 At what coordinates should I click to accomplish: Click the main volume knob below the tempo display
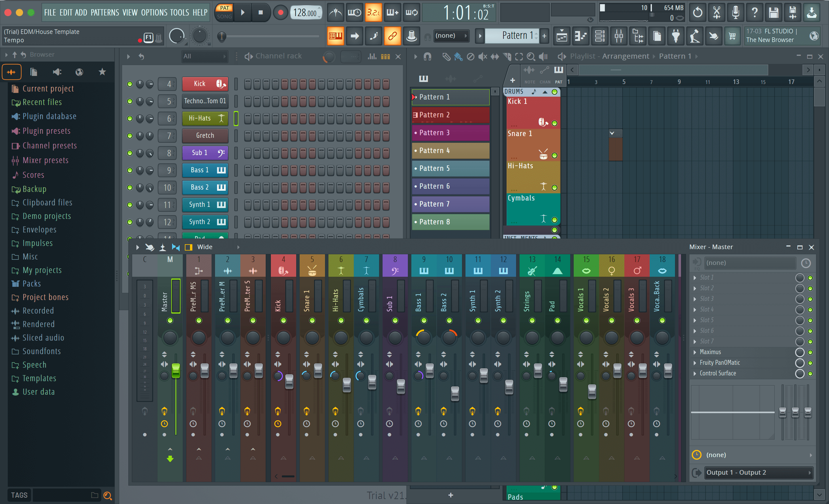click(x=176, y=36)
